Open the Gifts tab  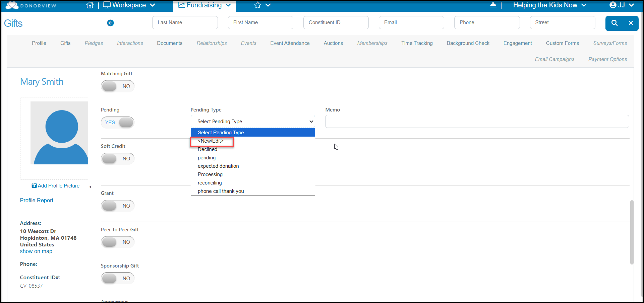tap(65, 43)
